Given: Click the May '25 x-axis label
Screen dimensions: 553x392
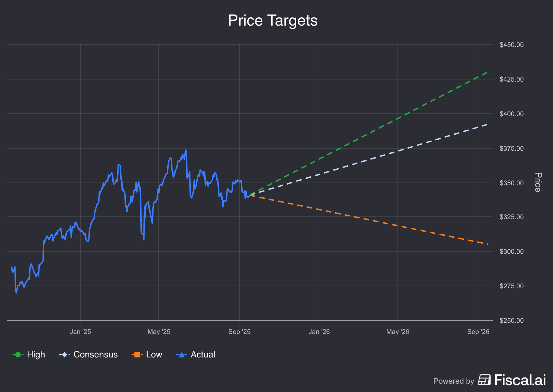Looking at the screenshot, I should click(x=159, y=332).
